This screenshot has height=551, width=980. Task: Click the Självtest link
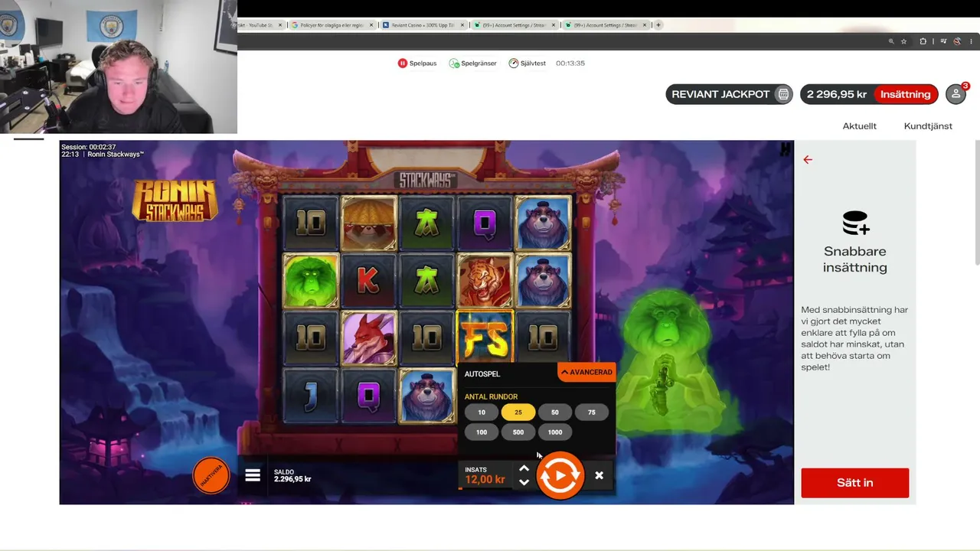click(533, 64)
